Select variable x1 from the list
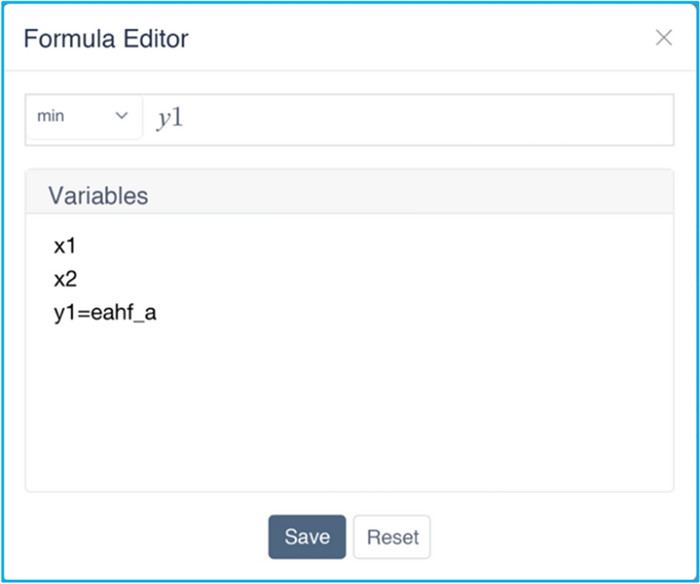 click(65, 246)
